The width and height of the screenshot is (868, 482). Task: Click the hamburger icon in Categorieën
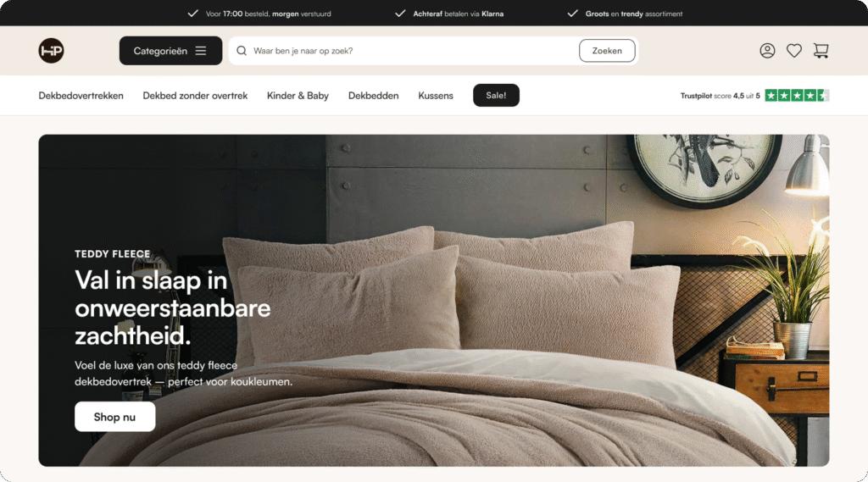[x=200, y=50]
